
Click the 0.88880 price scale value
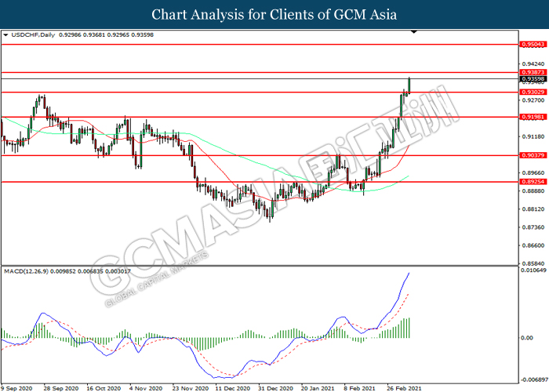click(533, 191)
